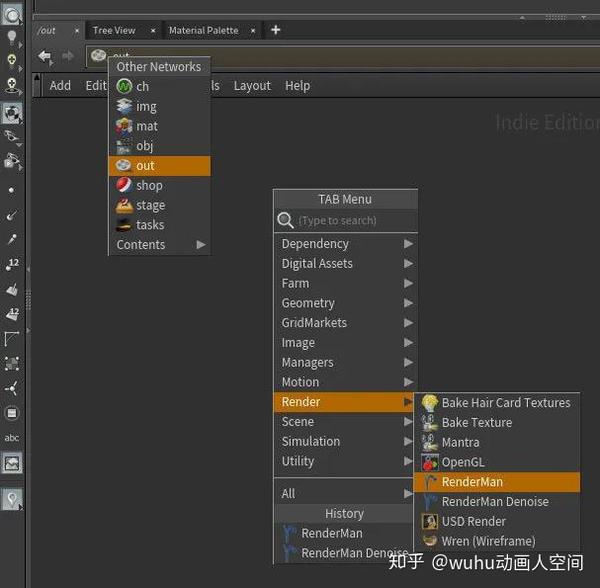Create a Bake Texture node

497,423
